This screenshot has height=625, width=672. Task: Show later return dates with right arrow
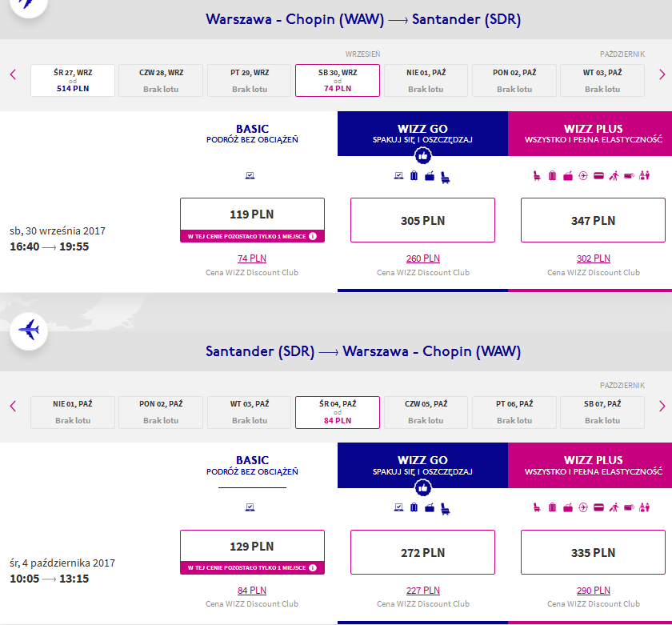pyautogui.click(x=662, y=406)
